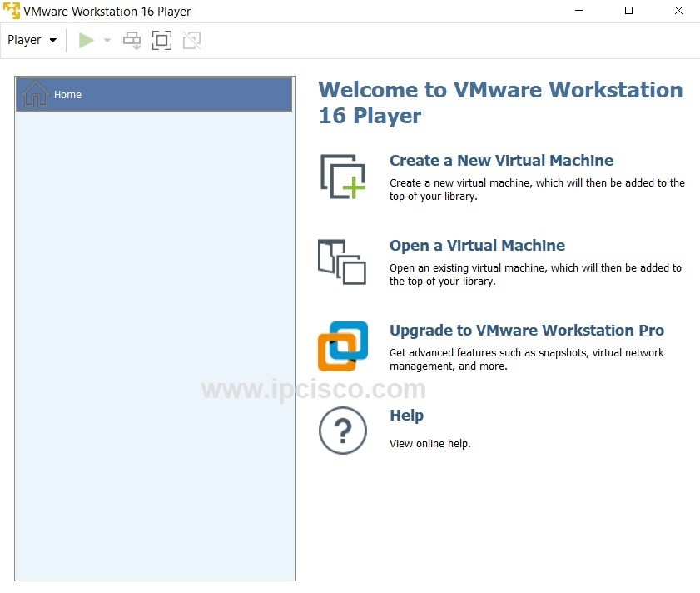
Task: Click the Create a New Virtual Machine heading
Action: (500, 160)
